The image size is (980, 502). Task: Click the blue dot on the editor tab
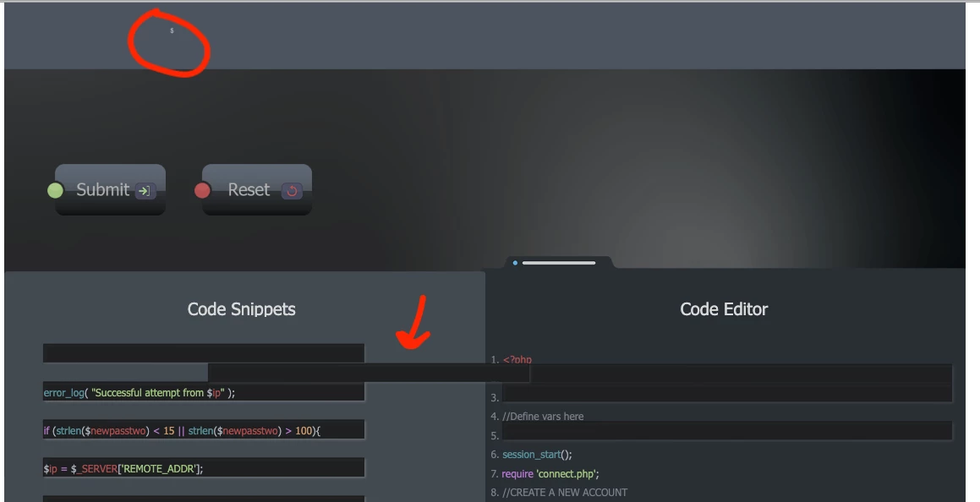tap(515, 263)
